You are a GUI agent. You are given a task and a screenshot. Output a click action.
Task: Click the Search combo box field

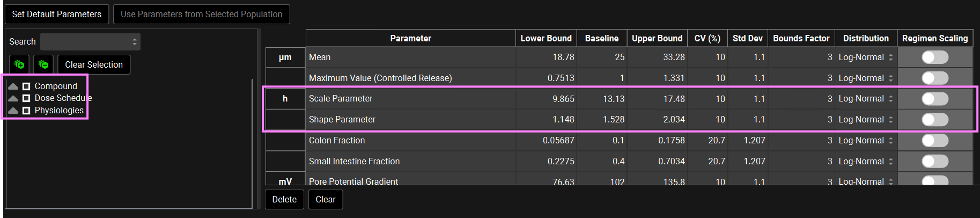pos(90,42)
